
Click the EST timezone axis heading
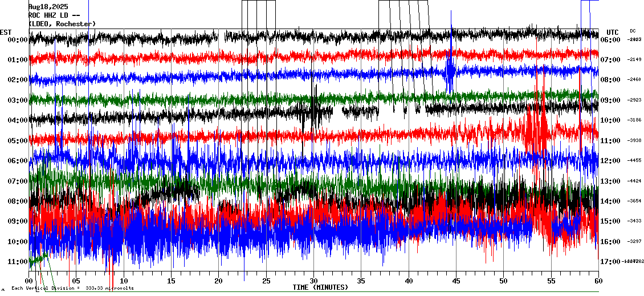tap(6, 32)
